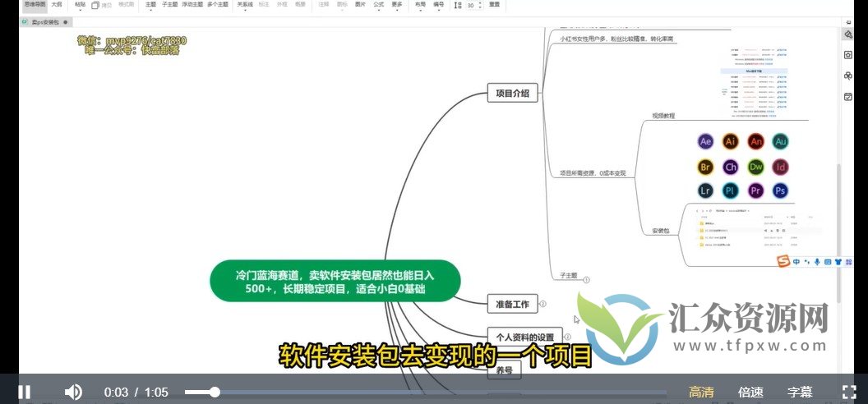Expand the 准备工作 node children

pyautogui.click(x=543, y=304)
